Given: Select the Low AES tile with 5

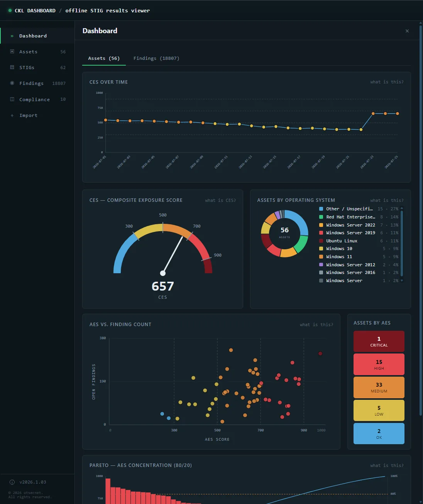Looking at the screenshot, I should pyautogui.click(x=379, y=410).
